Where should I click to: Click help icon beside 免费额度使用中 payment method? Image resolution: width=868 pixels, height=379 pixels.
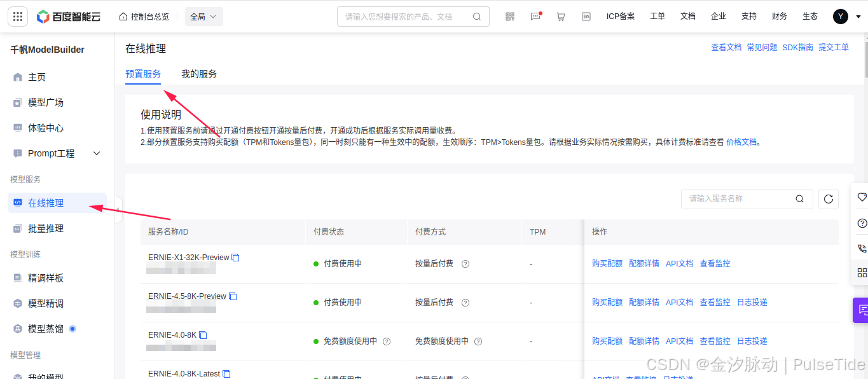pos(478,341)
